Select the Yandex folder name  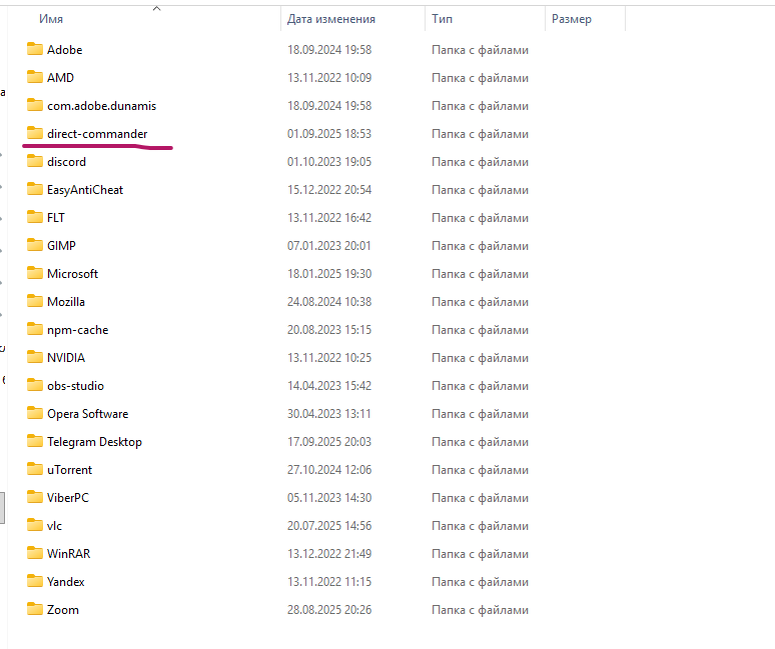click(x=66, y=582)
